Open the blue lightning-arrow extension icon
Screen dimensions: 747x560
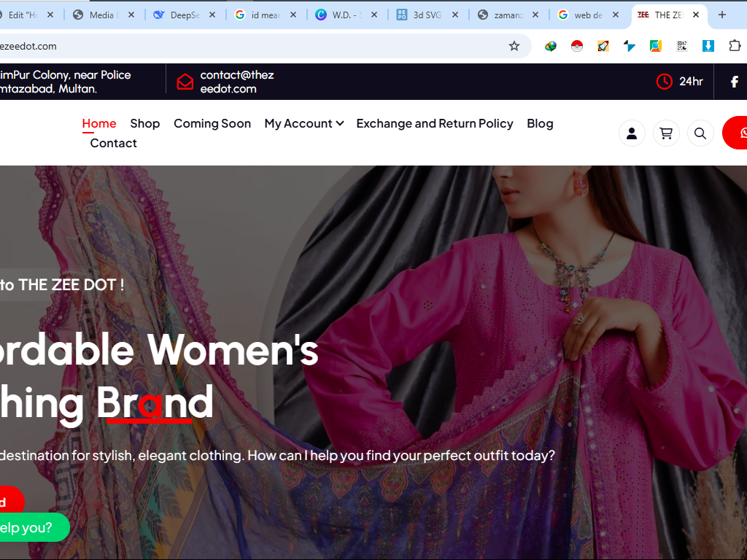click(x=630, y=46)
